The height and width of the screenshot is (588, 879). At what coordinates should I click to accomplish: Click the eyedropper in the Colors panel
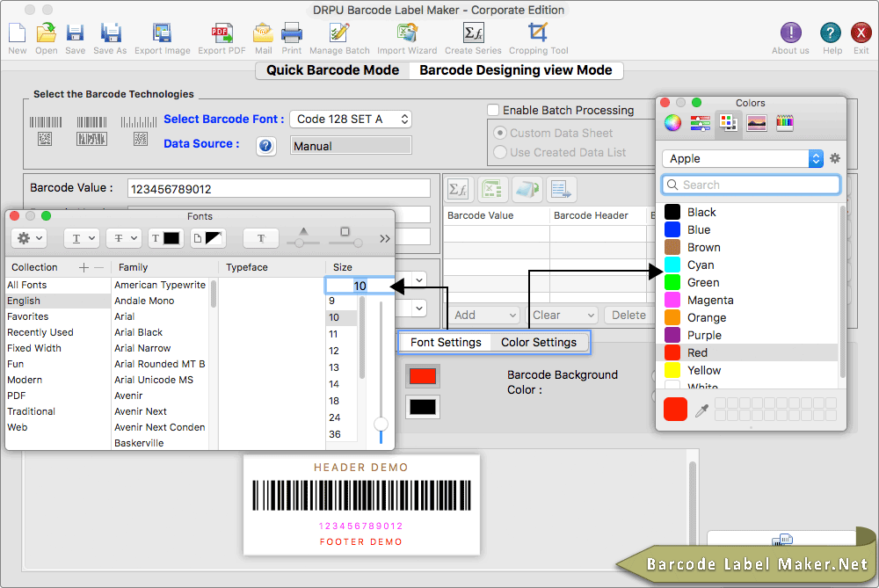pos(701,410)
